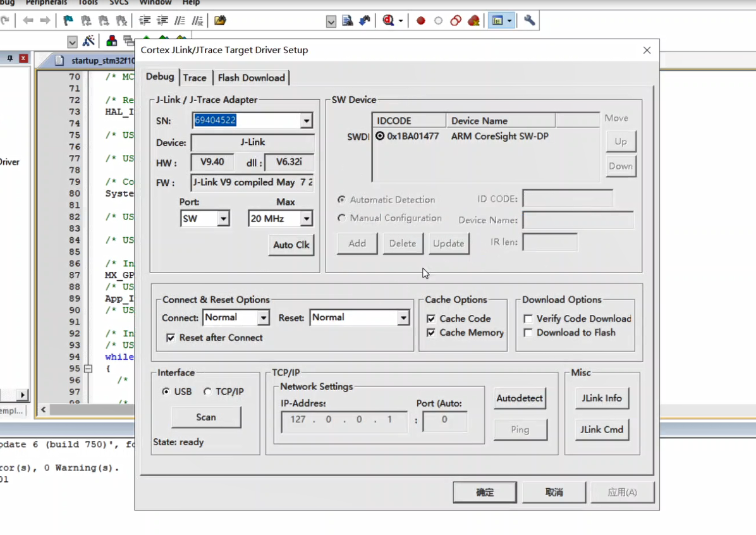
Task: Open JLink Info
Action: [x=602, y=398]
